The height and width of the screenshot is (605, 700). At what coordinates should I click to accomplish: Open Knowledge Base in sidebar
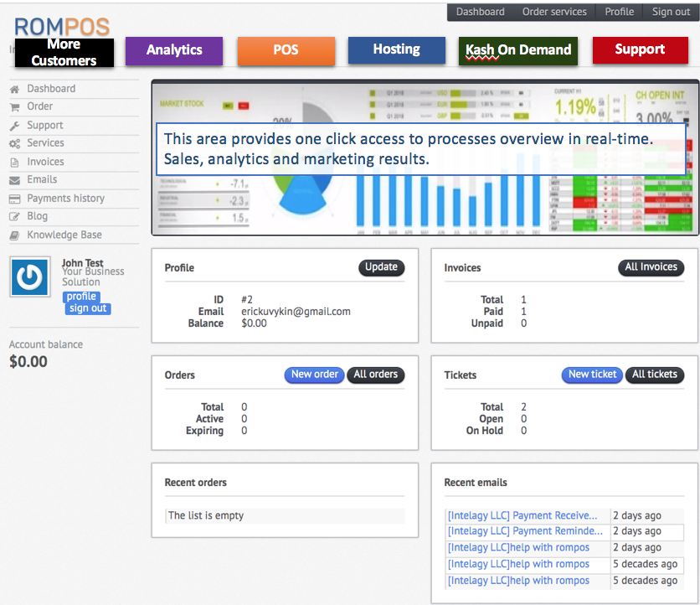coord(64,235)
